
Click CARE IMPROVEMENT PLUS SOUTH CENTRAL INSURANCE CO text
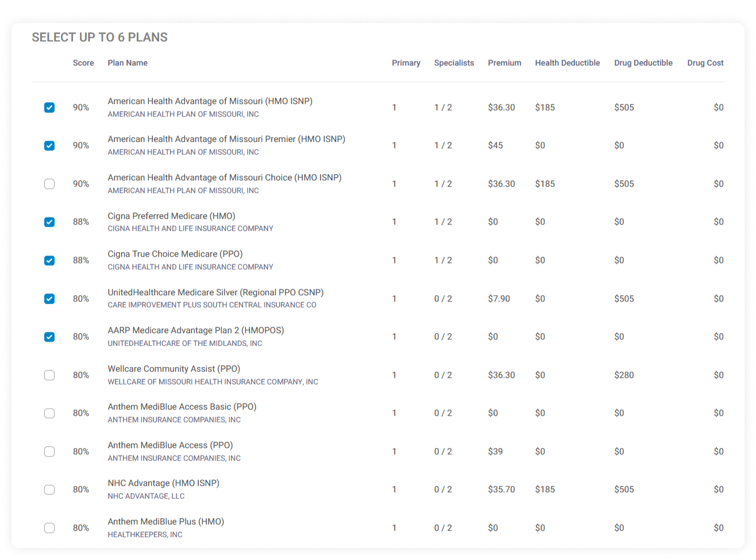pos(212,305)
